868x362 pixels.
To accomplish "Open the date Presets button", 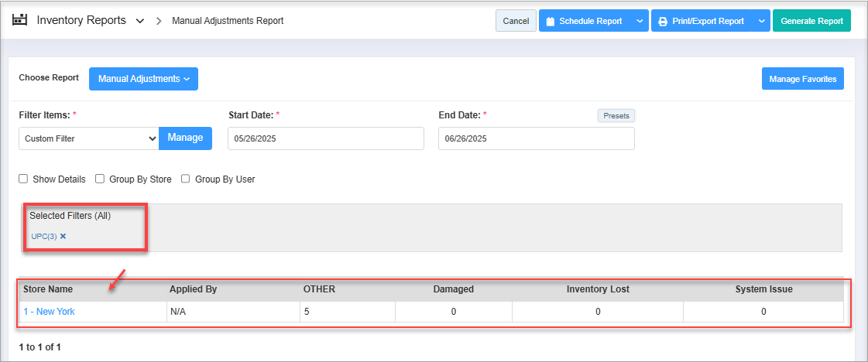I will pyautogui.click(x=616, y=115).
